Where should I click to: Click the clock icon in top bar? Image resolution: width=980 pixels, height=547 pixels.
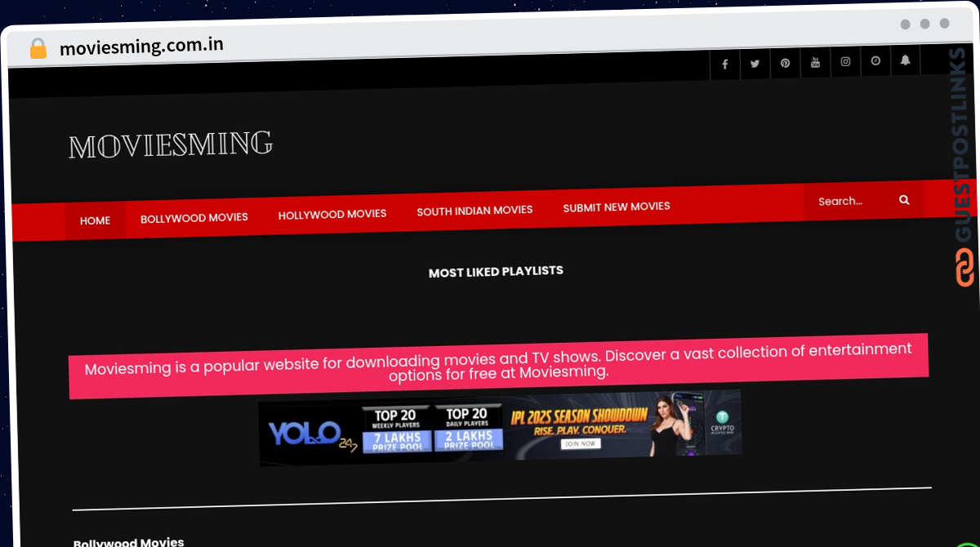[x=875, y=60]
